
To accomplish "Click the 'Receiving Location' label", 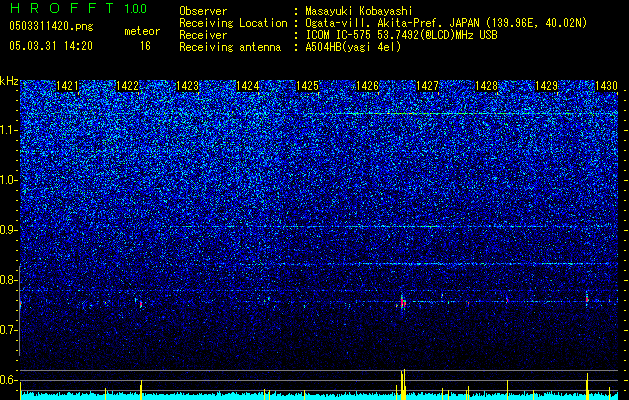I will pyautogui.click(x=233, y=23).
